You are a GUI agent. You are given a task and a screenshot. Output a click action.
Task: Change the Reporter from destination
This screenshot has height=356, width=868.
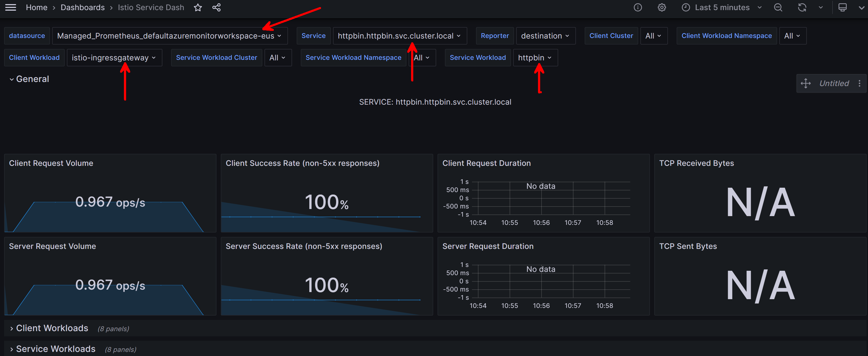(546, 36)
